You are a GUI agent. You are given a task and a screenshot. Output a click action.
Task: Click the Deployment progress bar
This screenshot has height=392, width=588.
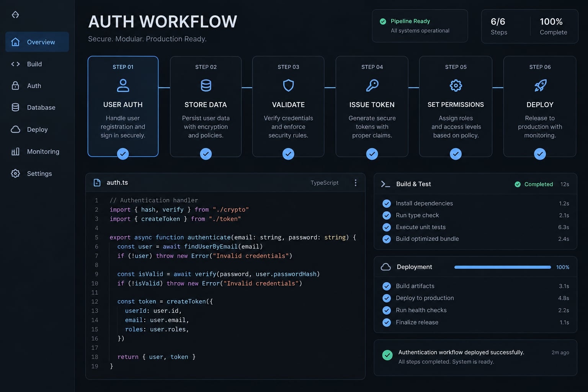503,267
